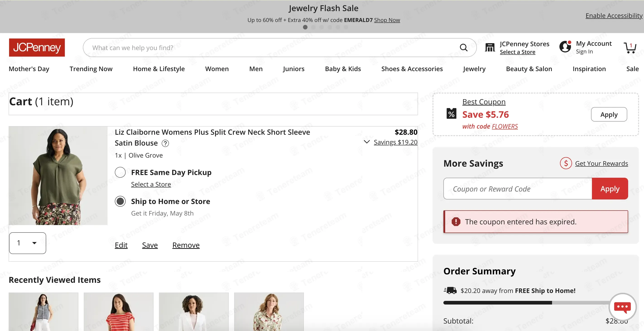Click the first banner carousel dot

point(305,27)
